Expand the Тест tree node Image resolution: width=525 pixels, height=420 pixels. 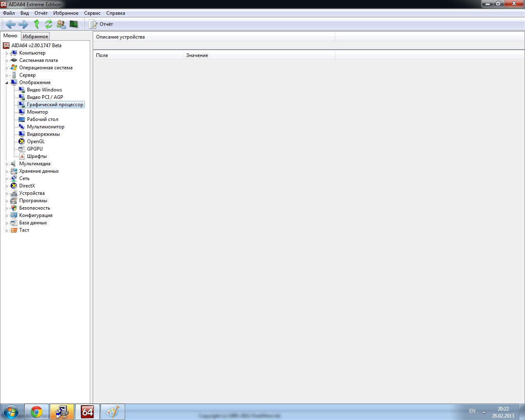click(7, 231)
